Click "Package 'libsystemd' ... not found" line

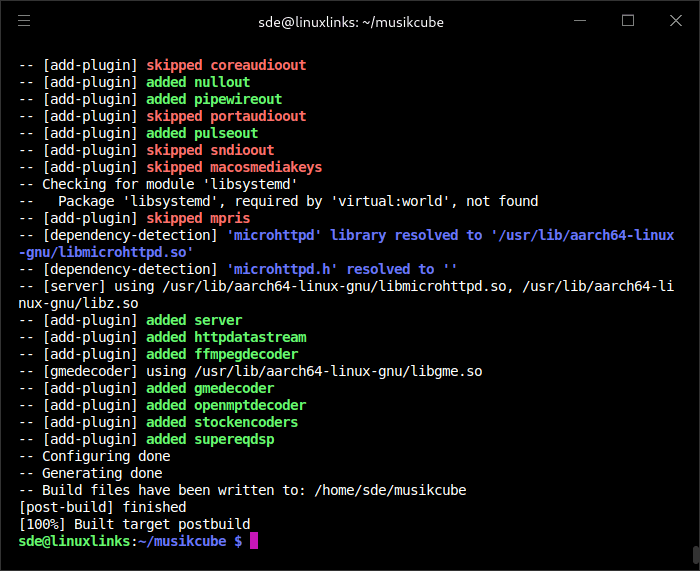[279, 201]
